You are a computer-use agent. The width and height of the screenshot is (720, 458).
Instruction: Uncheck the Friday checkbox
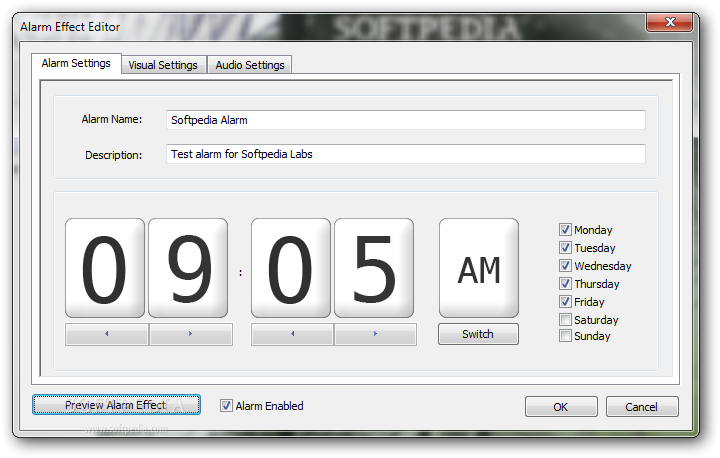tap(565, 301)
